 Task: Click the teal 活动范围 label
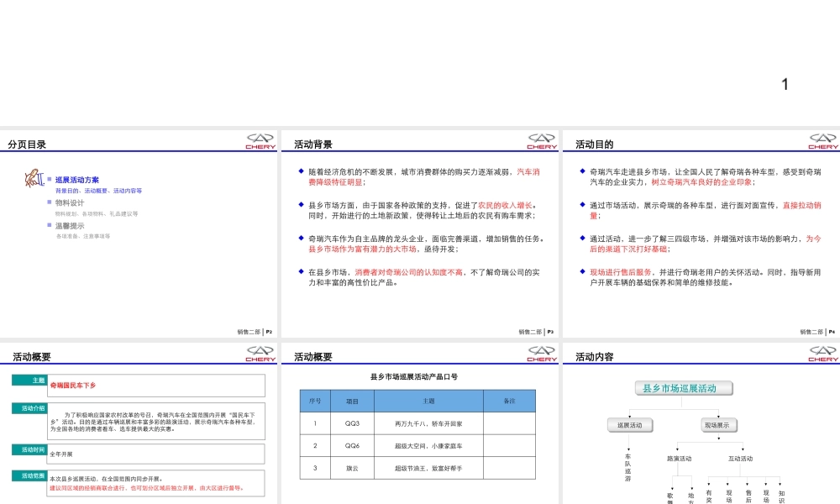coord(29,475)
